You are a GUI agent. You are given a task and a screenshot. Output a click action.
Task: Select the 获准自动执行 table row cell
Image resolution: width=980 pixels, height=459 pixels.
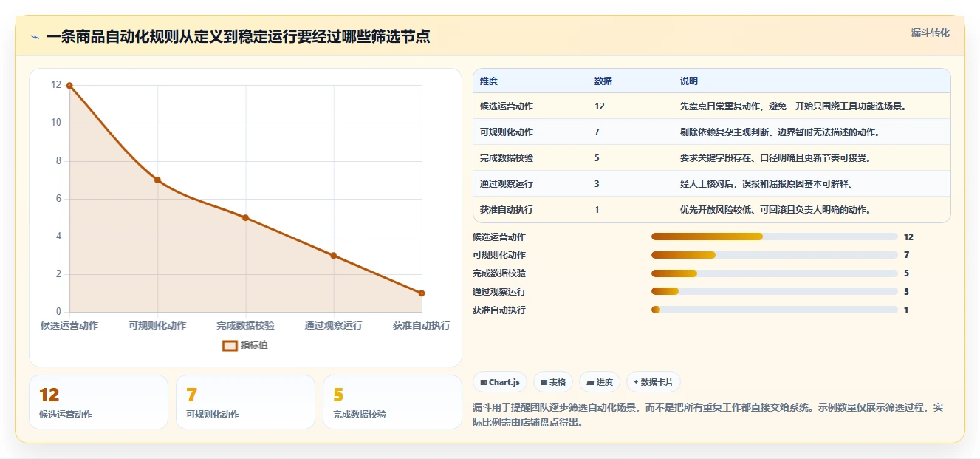[x=507, y=210]
